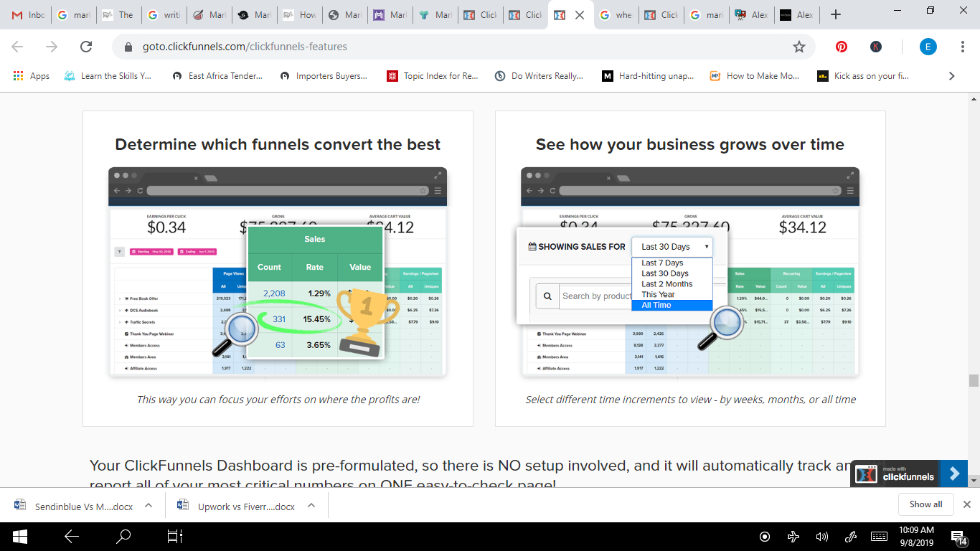Image resolution: width=980 pixels, height=551 pixels.
Task: Click the funnel conversion Sales dashboard image
Action: (278, 273)
